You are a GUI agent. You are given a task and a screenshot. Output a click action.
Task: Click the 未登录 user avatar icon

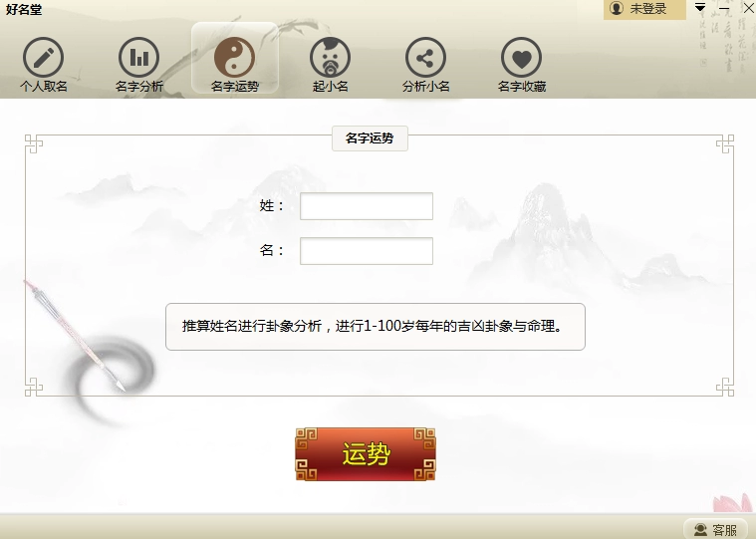617,8
